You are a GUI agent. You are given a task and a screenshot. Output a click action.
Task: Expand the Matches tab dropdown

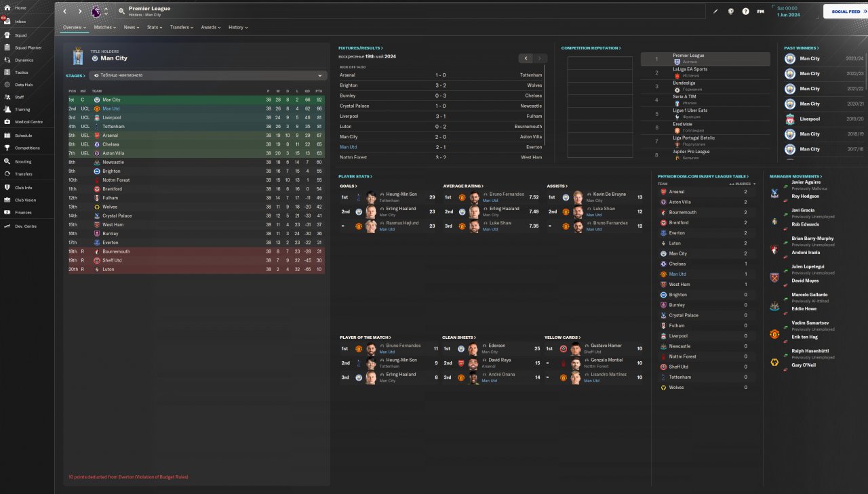tap(105, 28)
